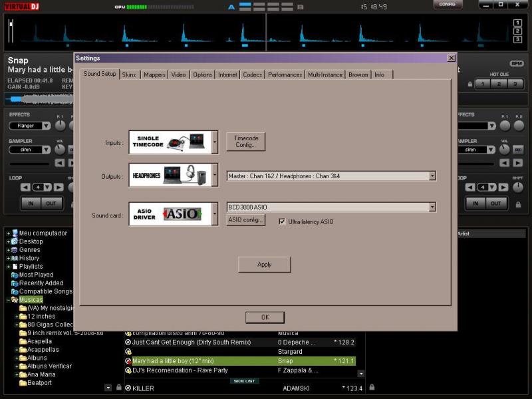Expand the Genres tree node
The width and height of the screenshot is (532, 399).
9,250
